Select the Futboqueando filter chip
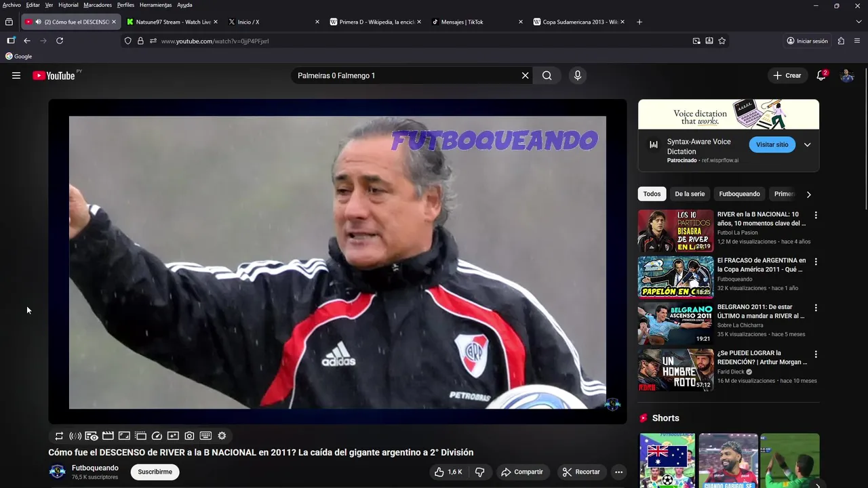Screen dimensions: 868x488 739,194
